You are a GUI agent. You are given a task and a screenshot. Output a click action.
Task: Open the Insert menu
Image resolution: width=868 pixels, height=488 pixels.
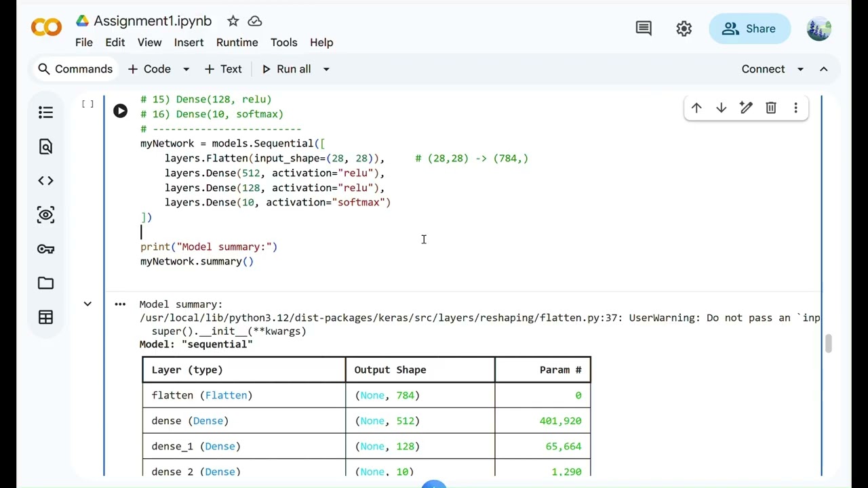coord(189,42)
